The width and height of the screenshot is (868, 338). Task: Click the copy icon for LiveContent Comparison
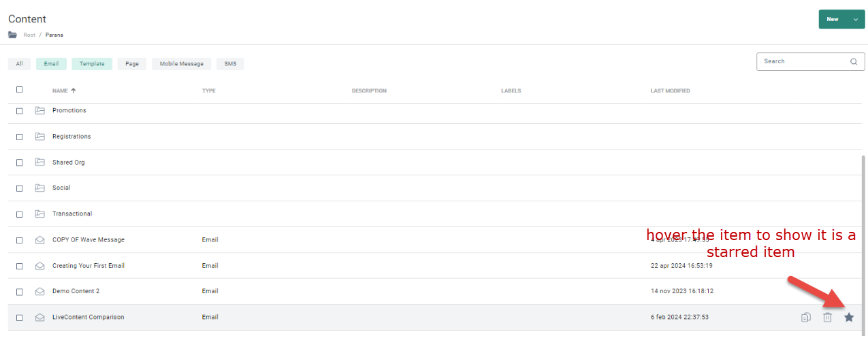(x=806, y=317)
